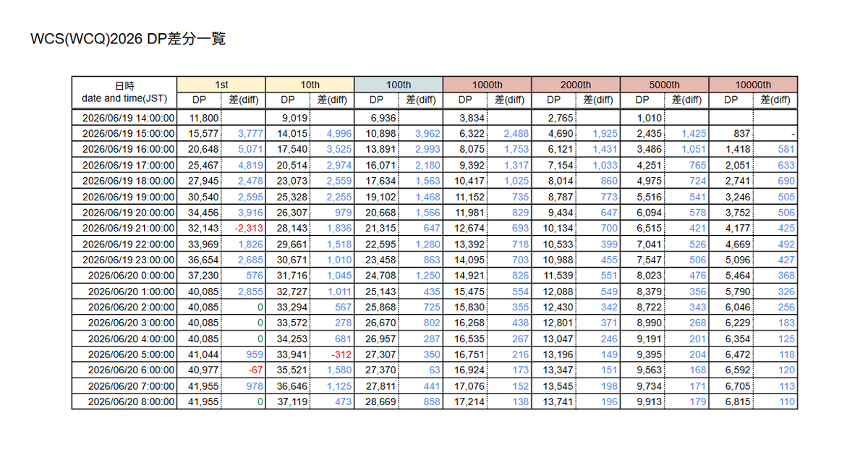The height and width of the screenshot is (463, 868).
Task: Click the "1000th" column group header
Action: pyautogui.click(x=488, y=85)
